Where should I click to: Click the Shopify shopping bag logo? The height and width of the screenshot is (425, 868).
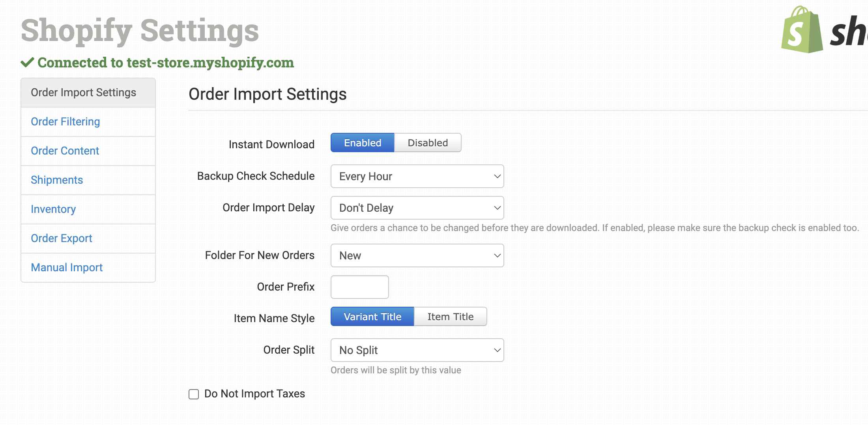[801, 31]
